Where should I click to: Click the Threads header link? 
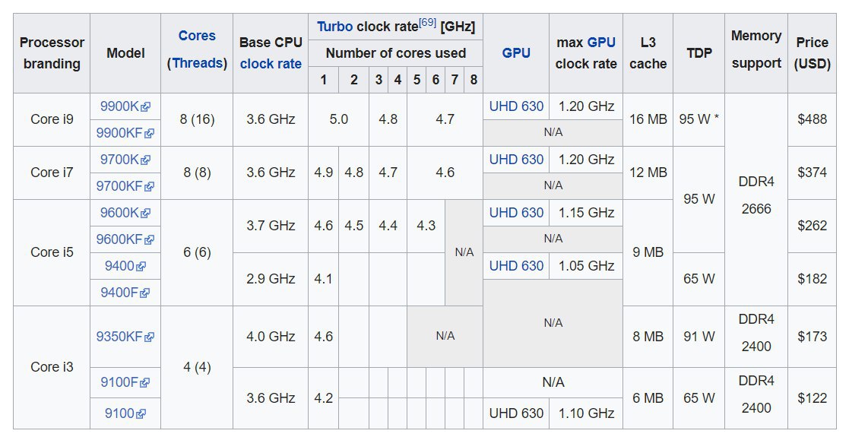(x=197, y=63)
